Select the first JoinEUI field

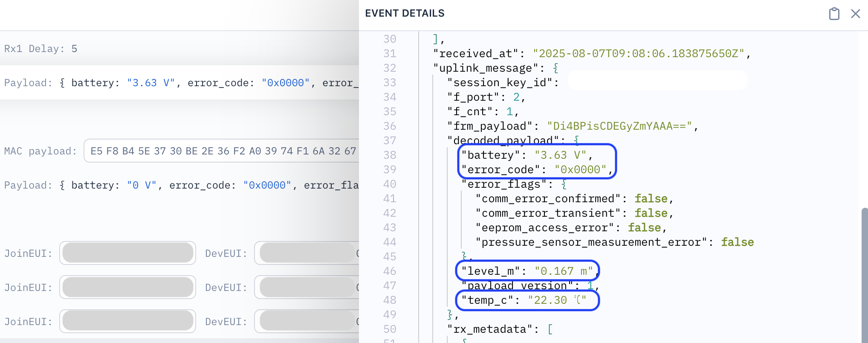127,253
